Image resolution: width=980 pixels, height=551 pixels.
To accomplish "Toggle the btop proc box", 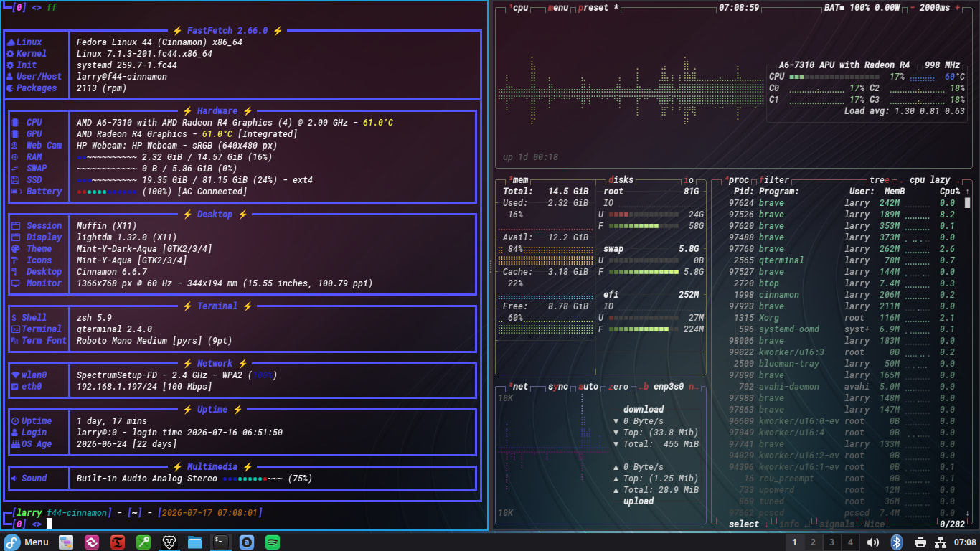I will (x=737, y=180).
